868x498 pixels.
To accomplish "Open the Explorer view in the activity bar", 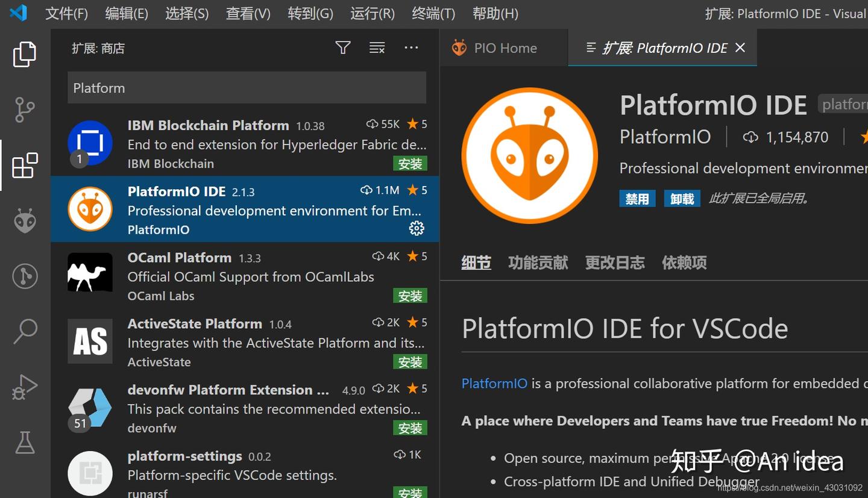I will [x=24, y=54].
